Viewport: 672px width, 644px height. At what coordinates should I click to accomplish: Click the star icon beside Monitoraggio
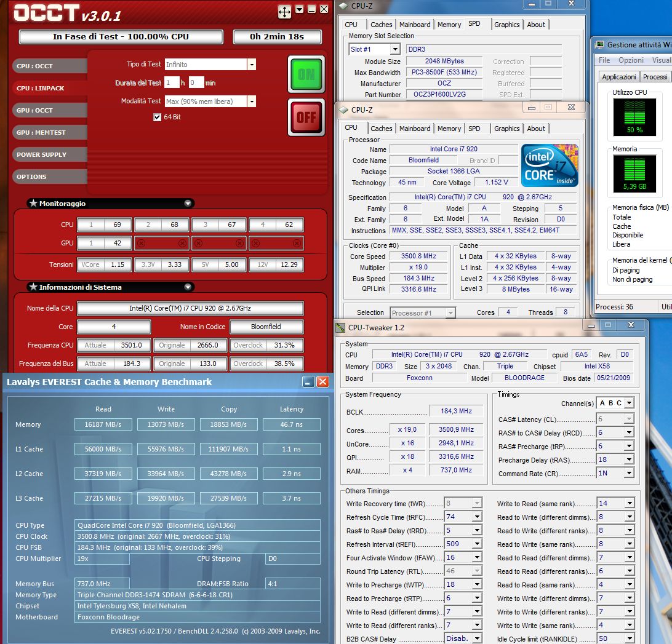[33, 203]
